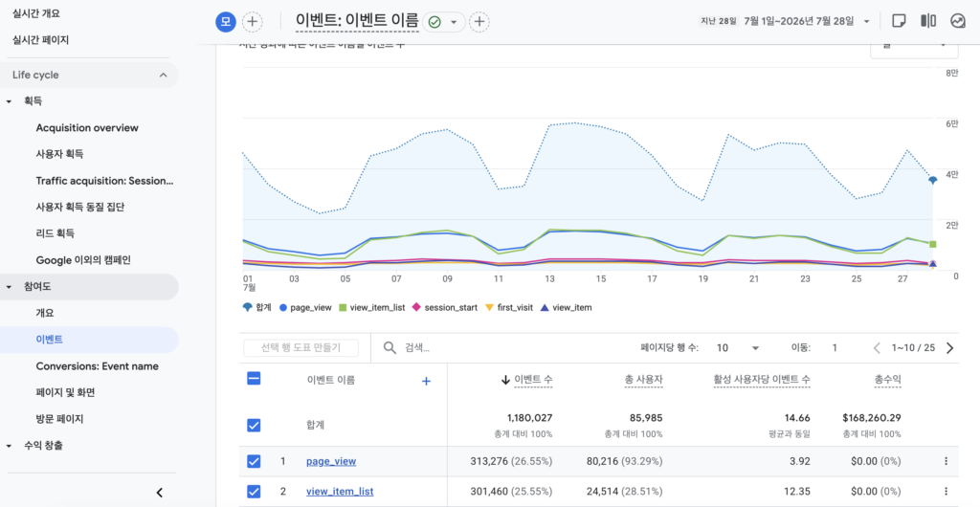Open the insights trend icon
Image resolution: width=980 pixels, height=507 pixels.
point(957,21)
